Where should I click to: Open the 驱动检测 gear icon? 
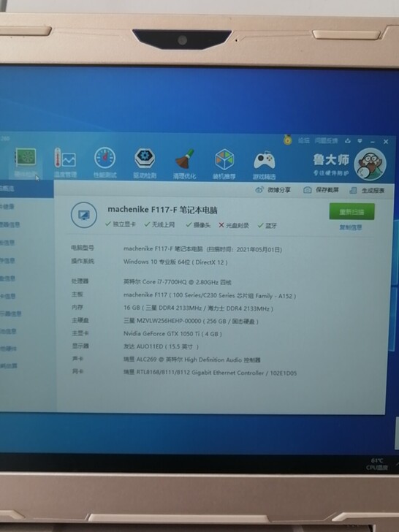point(145,159)
